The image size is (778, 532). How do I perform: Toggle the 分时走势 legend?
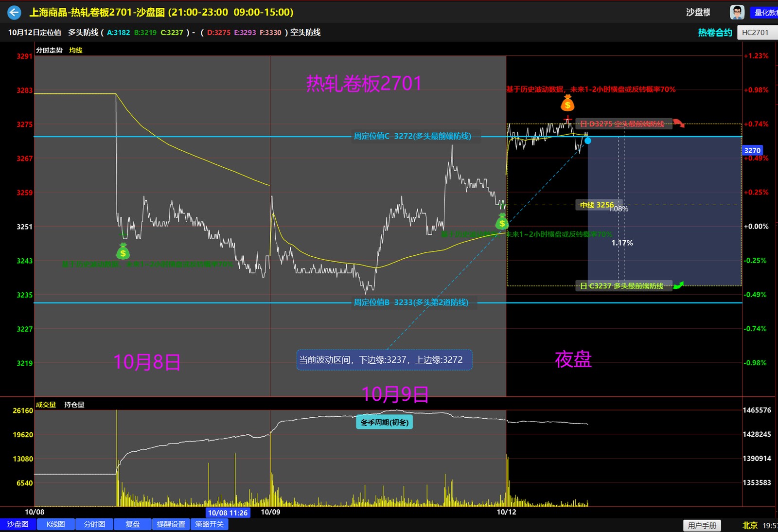point(49,50)
